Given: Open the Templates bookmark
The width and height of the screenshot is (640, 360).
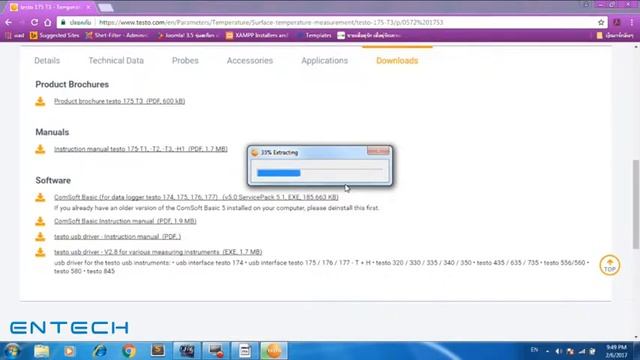Looking at the screenshot, I should 314,36.
